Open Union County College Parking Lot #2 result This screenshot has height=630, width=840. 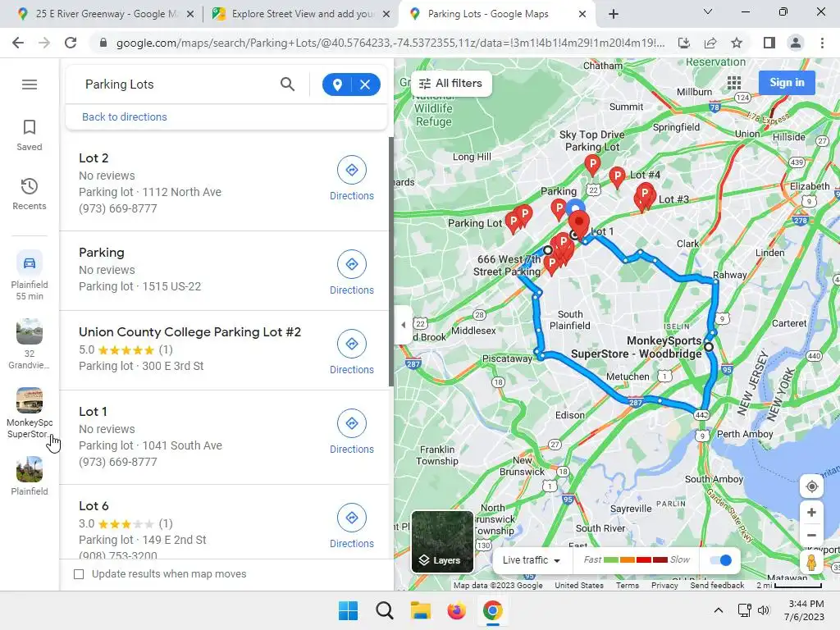click(189, 332)
